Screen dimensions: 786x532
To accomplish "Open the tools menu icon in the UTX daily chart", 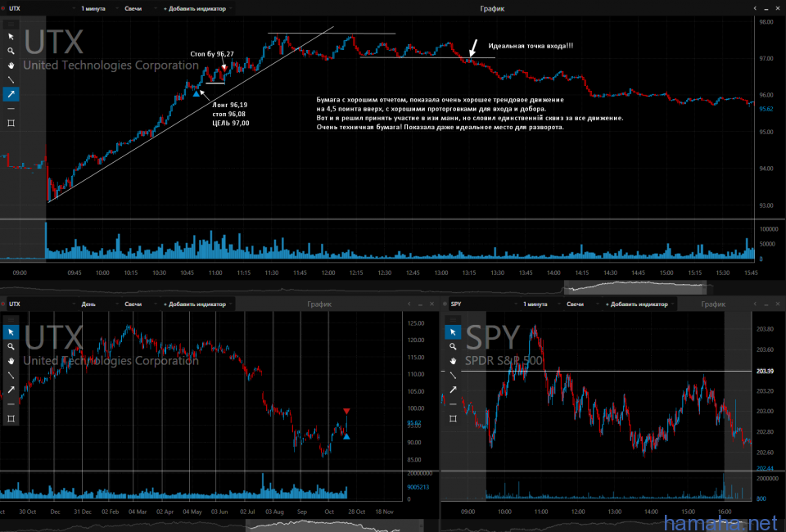I will point(11,319).
